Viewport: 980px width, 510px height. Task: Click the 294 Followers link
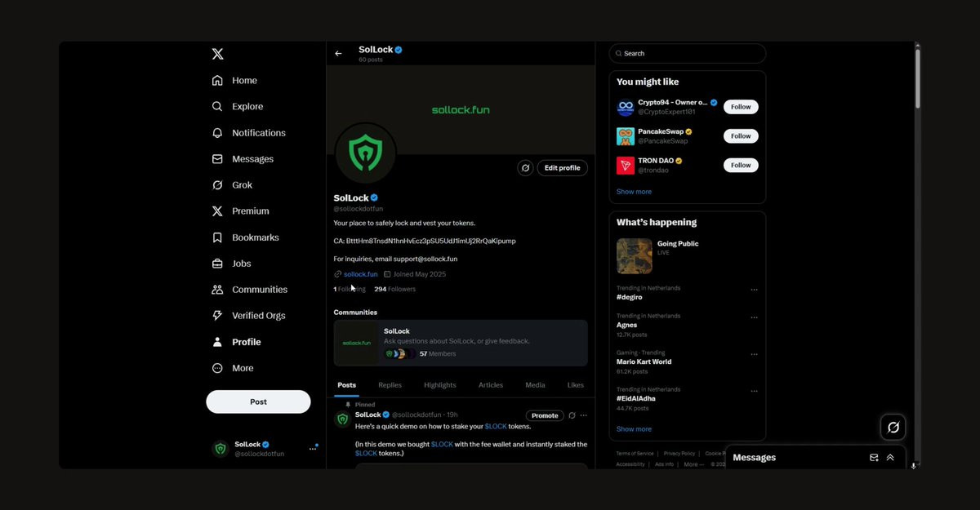(x=394, y=289)
